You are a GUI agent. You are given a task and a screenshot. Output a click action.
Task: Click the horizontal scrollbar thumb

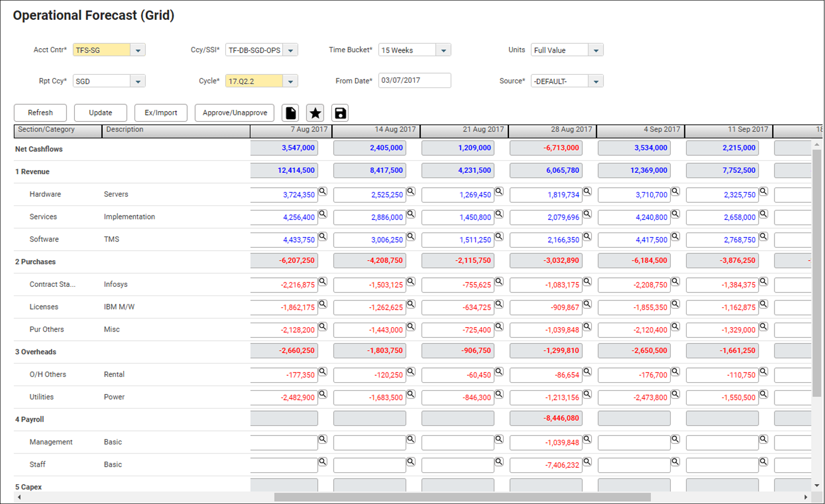(462, 497)
